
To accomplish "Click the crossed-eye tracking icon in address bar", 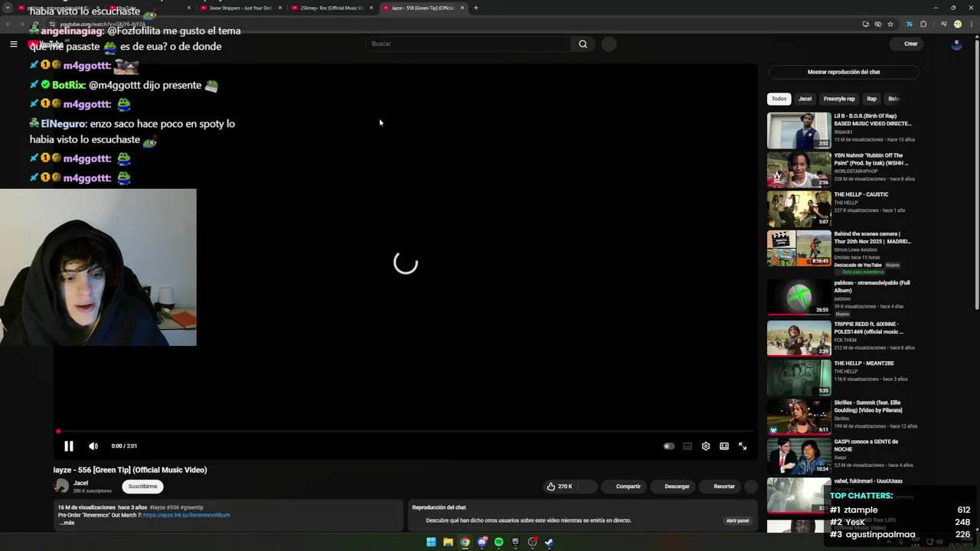I will [877, 24].
